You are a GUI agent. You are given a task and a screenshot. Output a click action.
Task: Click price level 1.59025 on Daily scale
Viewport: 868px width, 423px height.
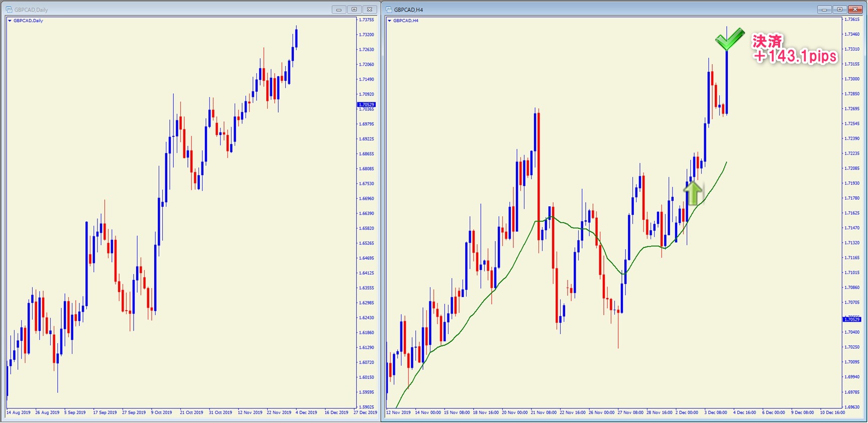(367, 407)
